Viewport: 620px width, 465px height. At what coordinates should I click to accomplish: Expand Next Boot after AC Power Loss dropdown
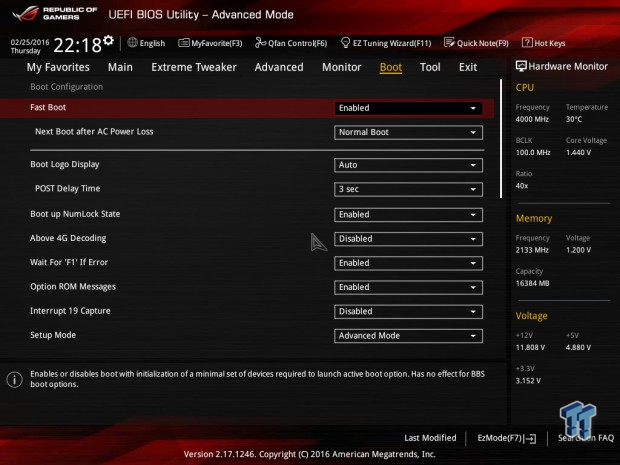tap(408, 132)
